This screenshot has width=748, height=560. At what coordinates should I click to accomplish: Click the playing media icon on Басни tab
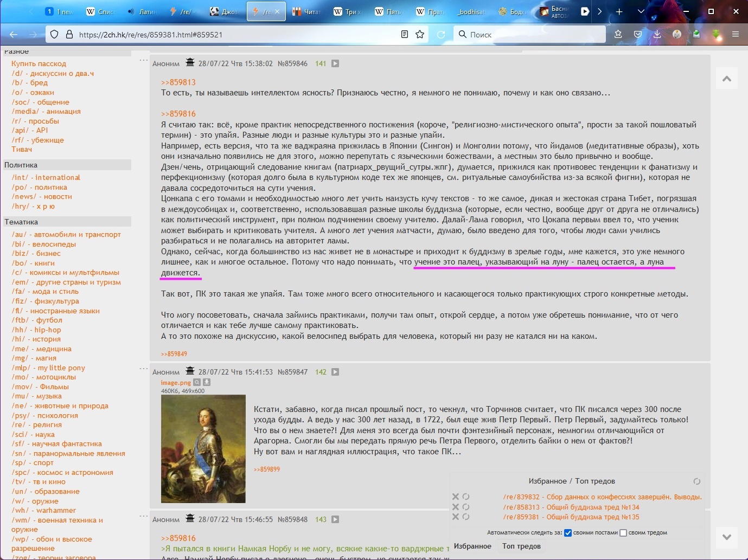(585, 11)
